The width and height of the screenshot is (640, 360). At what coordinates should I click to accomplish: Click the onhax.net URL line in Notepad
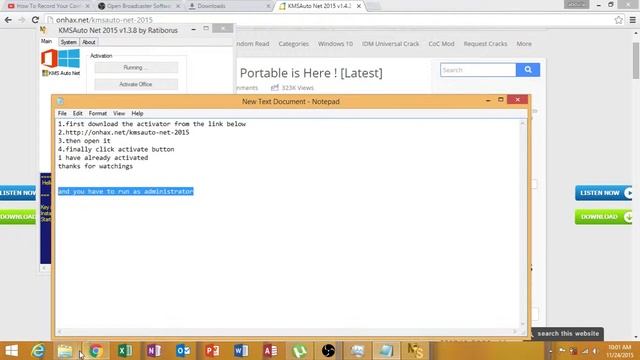(x=124, y=132)
